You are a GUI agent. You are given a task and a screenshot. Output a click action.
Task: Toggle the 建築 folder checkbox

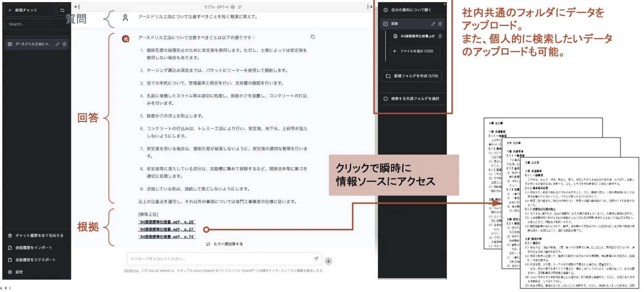(386, 24)
